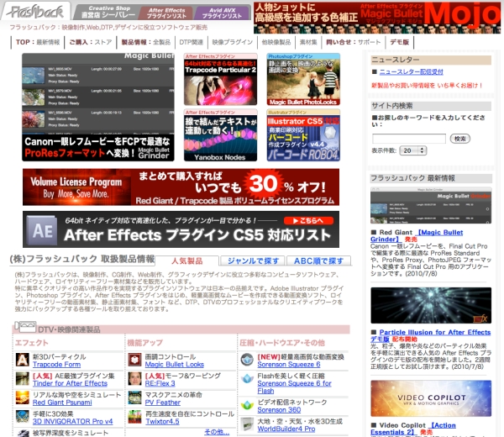The width and height of the screenshot is (504, 437).
Task: Open the Volume License Program 30% off banner
Action: [193, 187]
